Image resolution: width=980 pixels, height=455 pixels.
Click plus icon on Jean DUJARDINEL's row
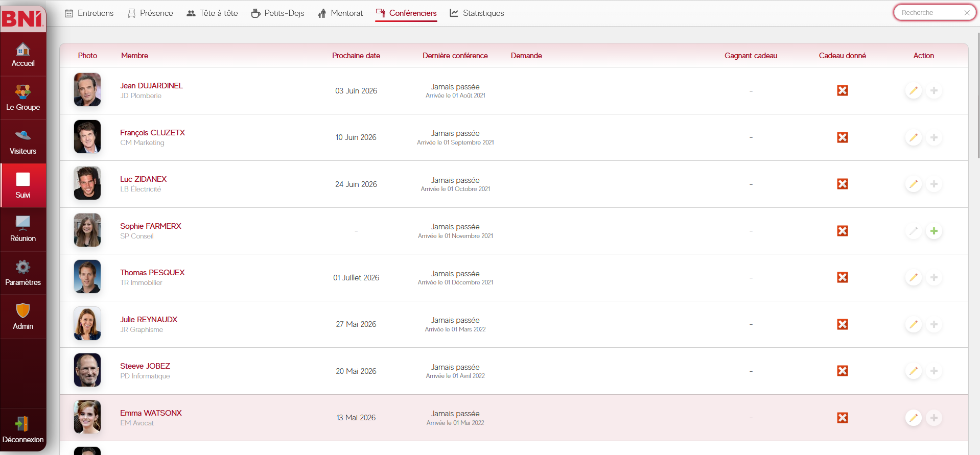pos(934,91)
